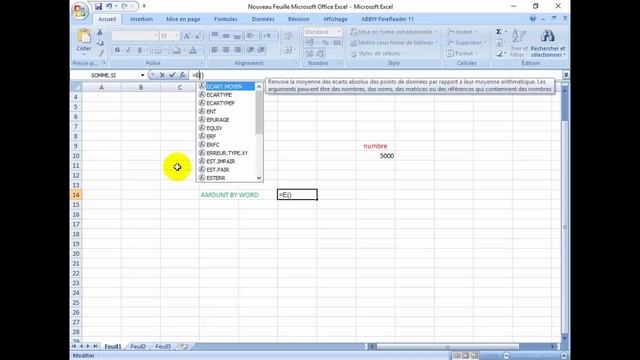Apply thousands separator 000 format

pos(337,42)
